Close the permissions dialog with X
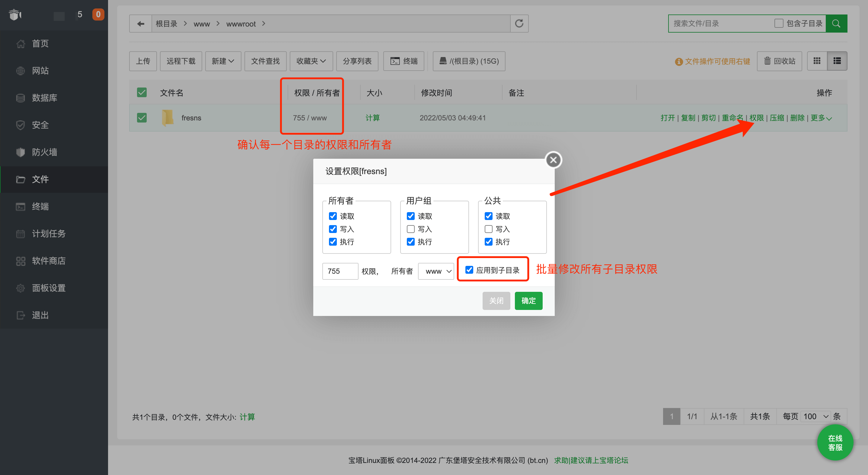868x475 pixels. tap(553, 160)
